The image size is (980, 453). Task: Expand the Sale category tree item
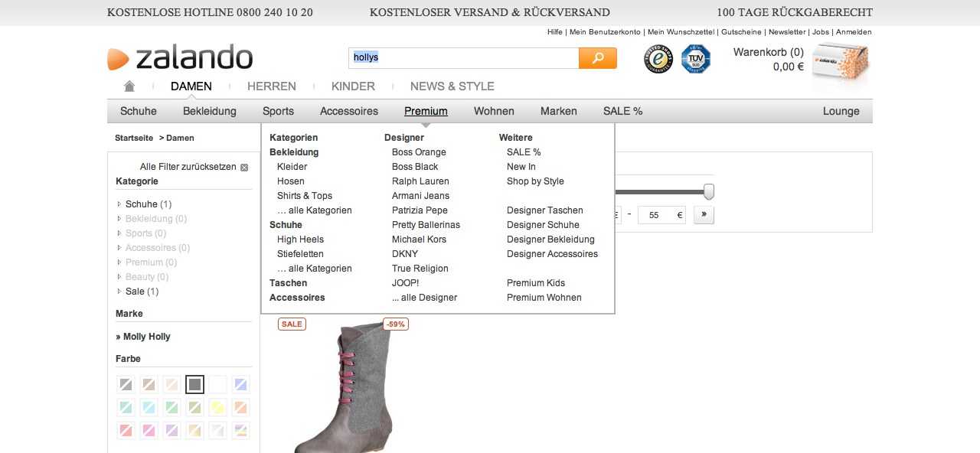tap(119, 292)
